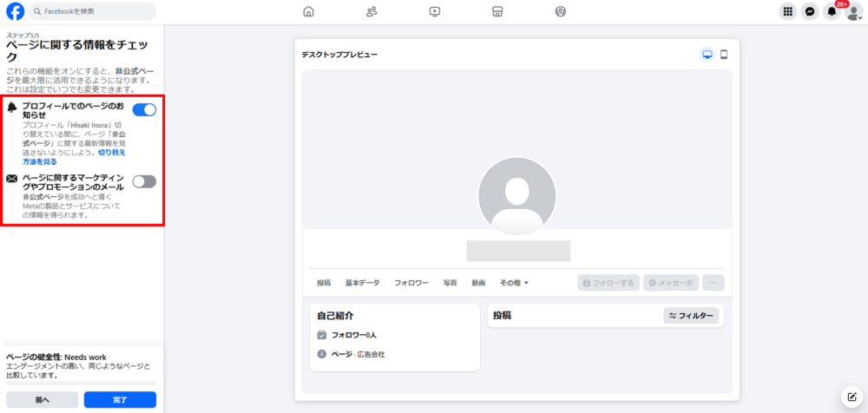Open the Messenger icon

coord(810,11)
